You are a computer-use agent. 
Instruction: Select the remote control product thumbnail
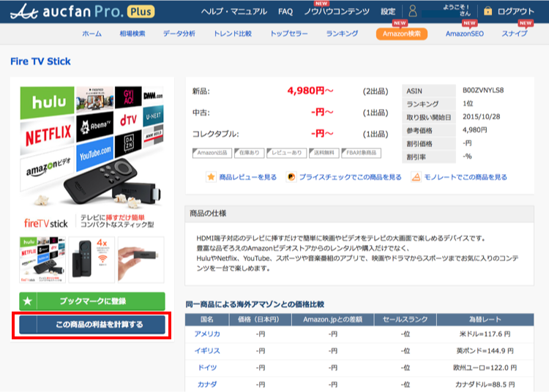click(x=91, y=260)
